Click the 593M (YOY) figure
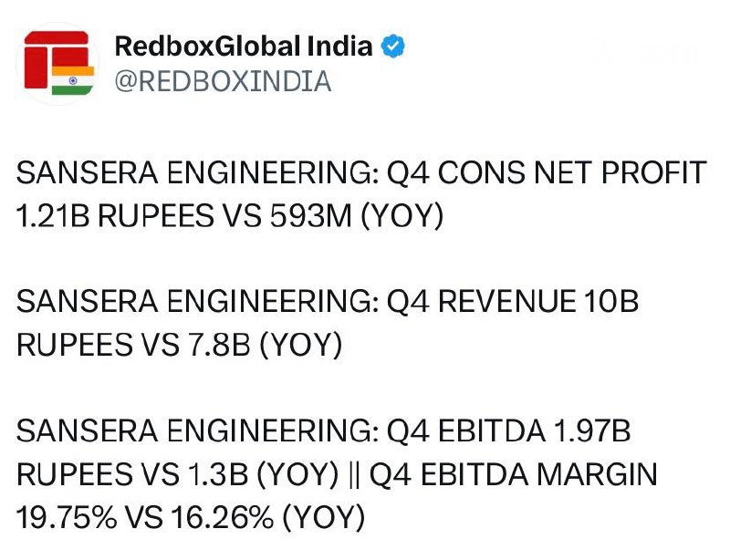 click(357, 216)
